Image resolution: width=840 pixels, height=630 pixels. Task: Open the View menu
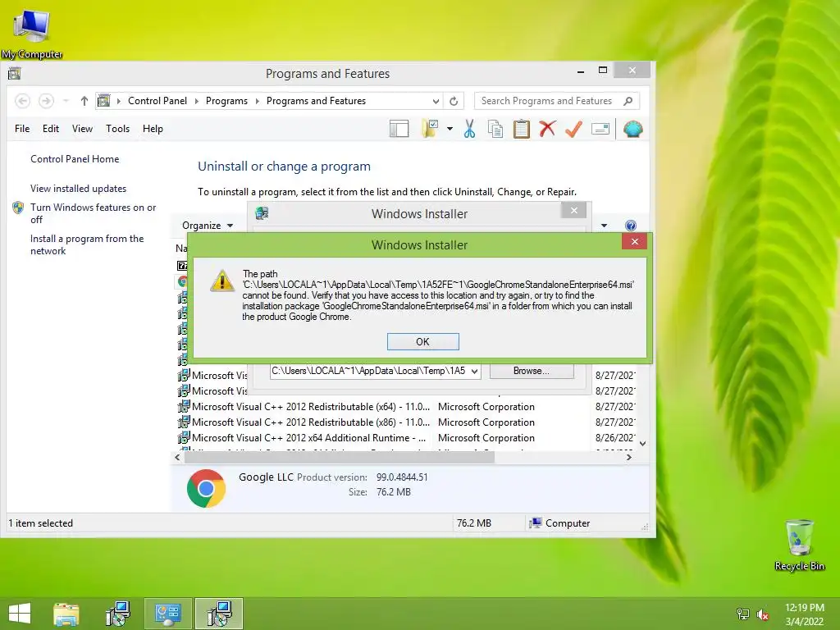click(83, 129)
